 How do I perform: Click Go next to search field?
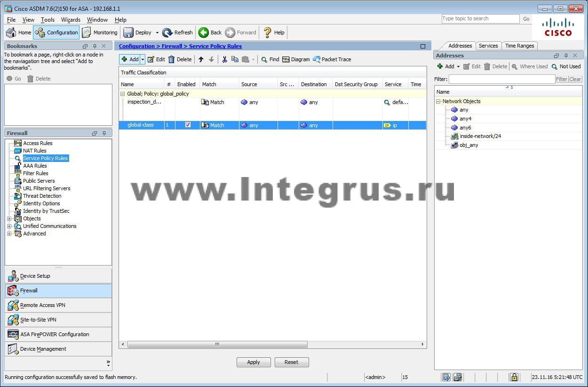[526, 19]
